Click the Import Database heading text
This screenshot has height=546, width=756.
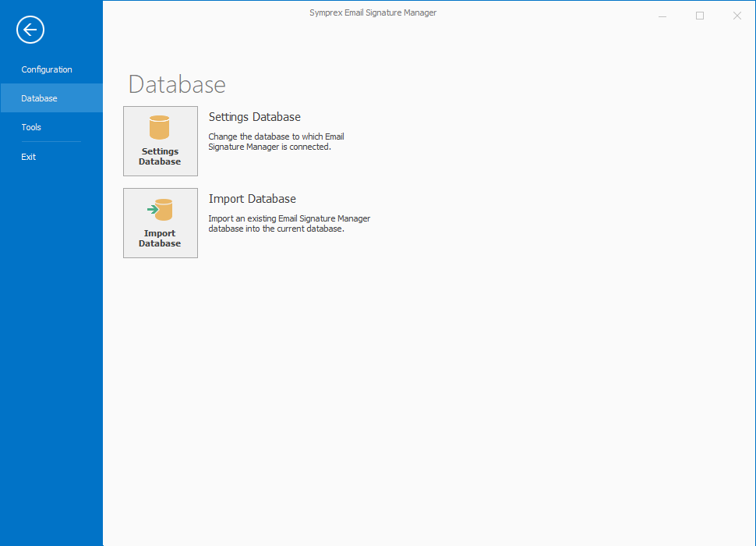[x=252, y=199]
